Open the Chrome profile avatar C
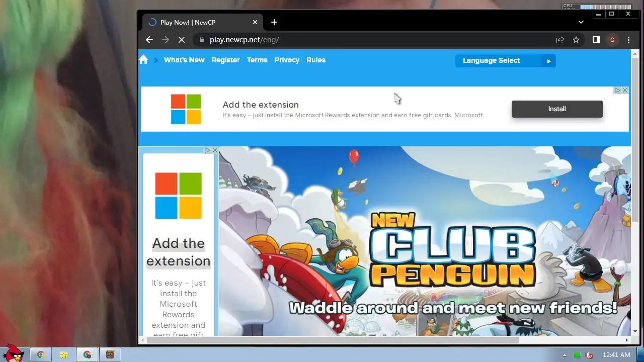The image size is (644, 362). [612, 40]
